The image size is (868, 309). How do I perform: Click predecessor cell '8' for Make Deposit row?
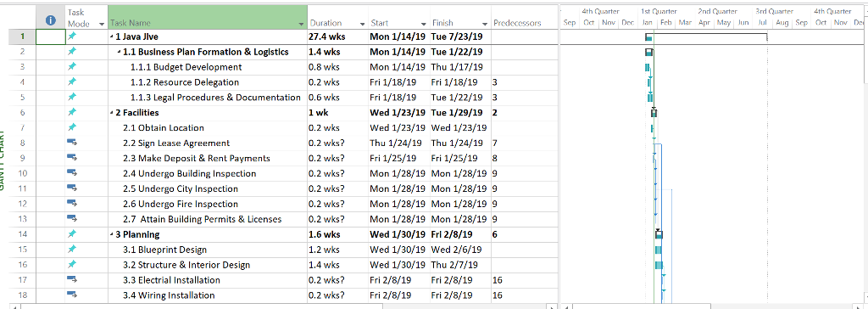point(524,158)
